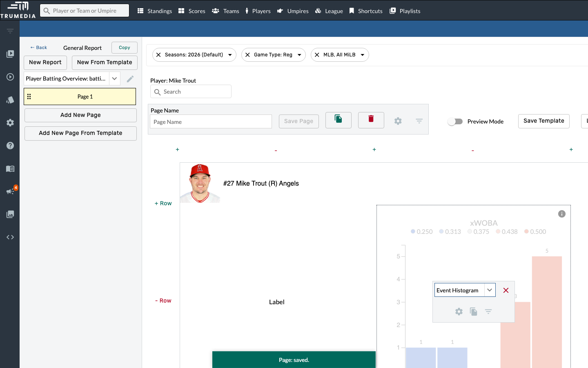Remove a row with - Row

[163, 301]
